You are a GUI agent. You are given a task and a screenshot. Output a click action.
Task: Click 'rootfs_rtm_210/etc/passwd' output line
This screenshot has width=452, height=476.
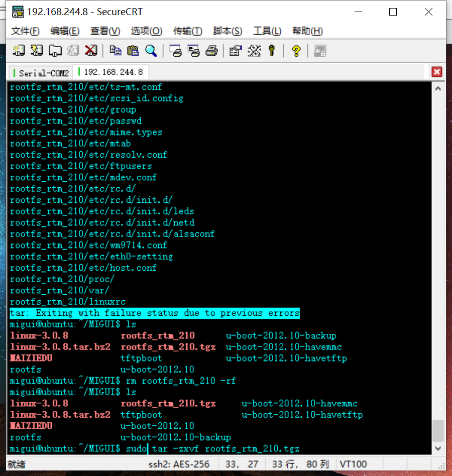tap(76, 121)
